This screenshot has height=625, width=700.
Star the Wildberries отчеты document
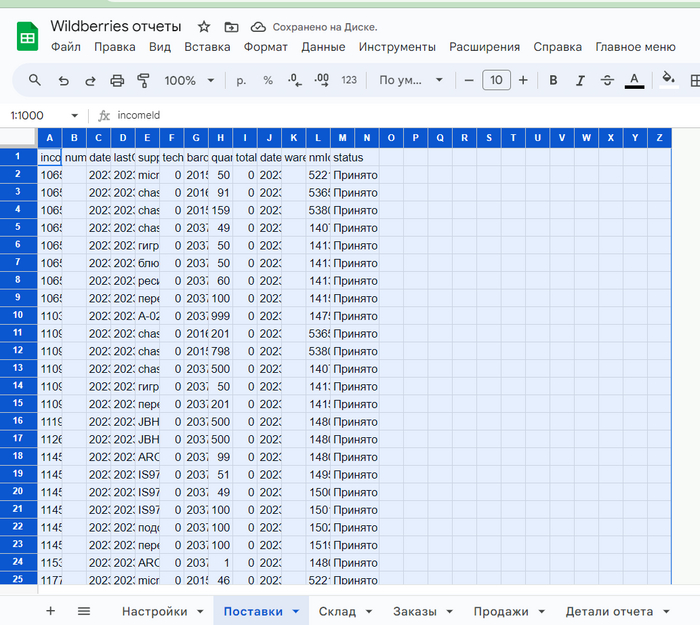[204, 27]
